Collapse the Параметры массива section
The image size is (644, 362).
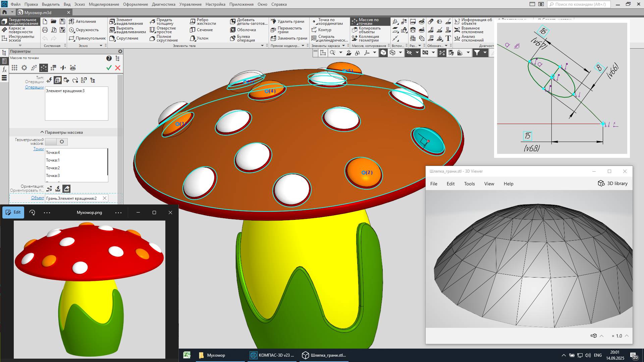[x=42, y=132]
